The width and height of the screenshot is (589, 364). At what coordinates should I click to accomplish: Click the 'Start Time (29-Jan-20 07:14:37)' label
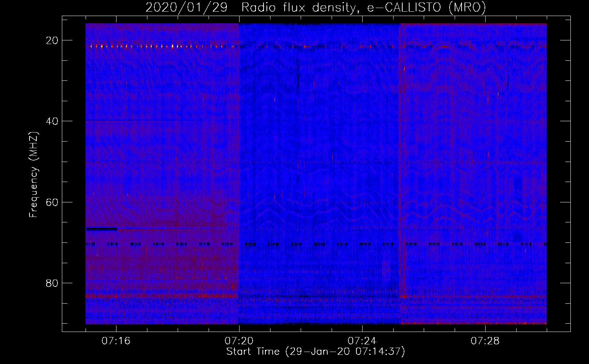click(316, 352)
